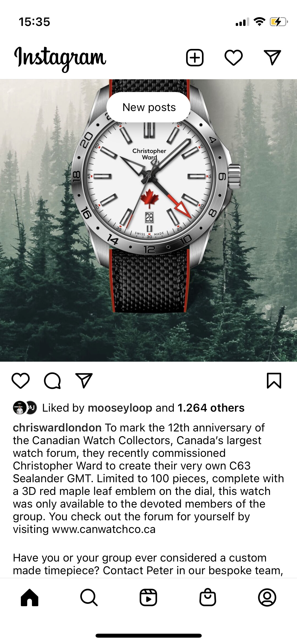Save the post with the bookmark icon
Viewport: 297px width, 644px height.
(x=274, y=381)
